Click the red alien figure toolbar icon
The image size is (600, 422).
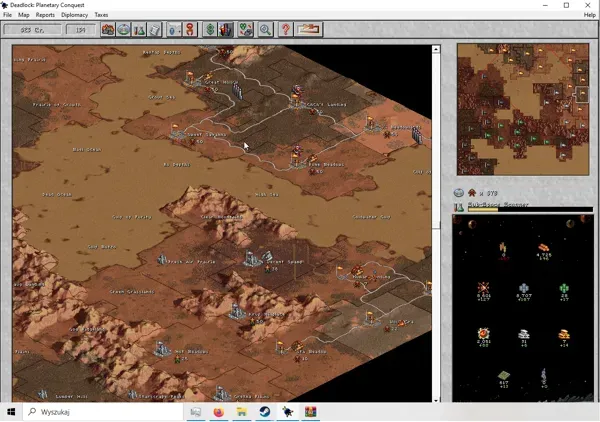pos(190,29)
